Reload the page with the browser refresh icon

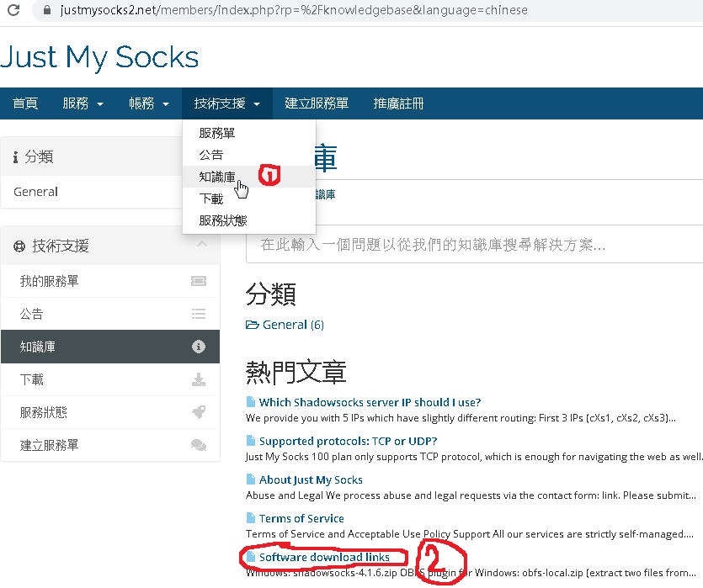13,10
